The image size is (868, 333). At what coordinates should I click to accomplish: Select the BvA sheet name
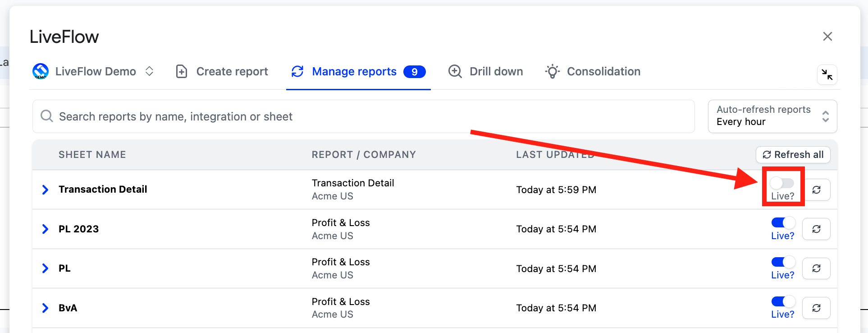coord(68,308)
